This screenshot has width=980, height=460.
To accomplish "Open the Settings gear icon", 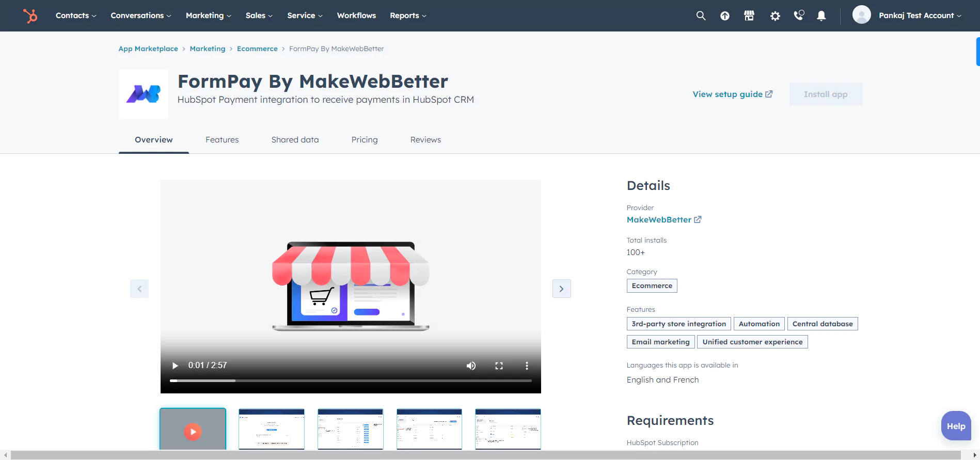I will point(775,16).
